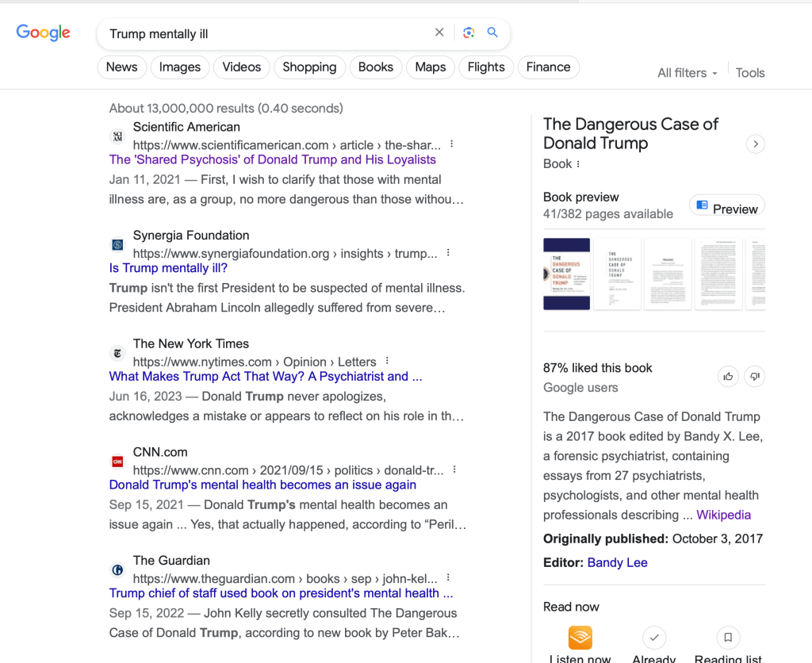Click the magnifying glass search icon
The width and height of the screenshot is (812, 663).
[492, 33]
